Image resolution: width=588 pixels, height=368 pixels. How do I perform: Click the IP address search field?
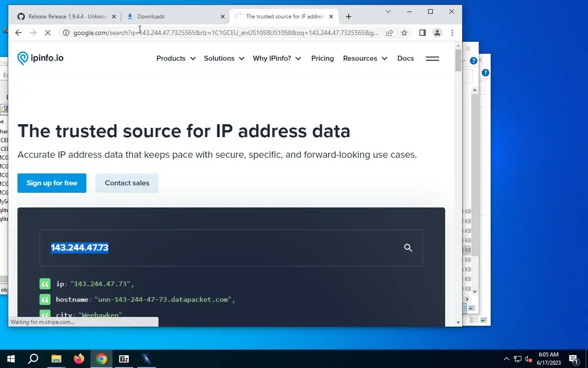coord(231,248)
